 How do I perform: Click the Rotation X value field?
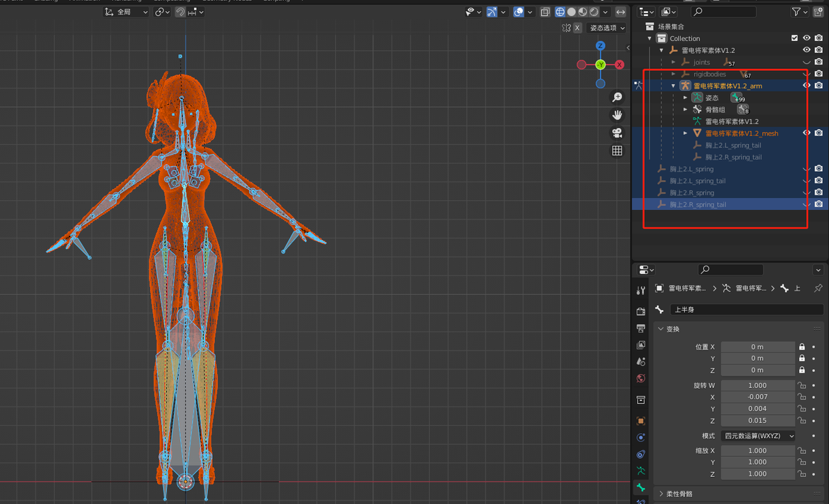coord(757,397)
